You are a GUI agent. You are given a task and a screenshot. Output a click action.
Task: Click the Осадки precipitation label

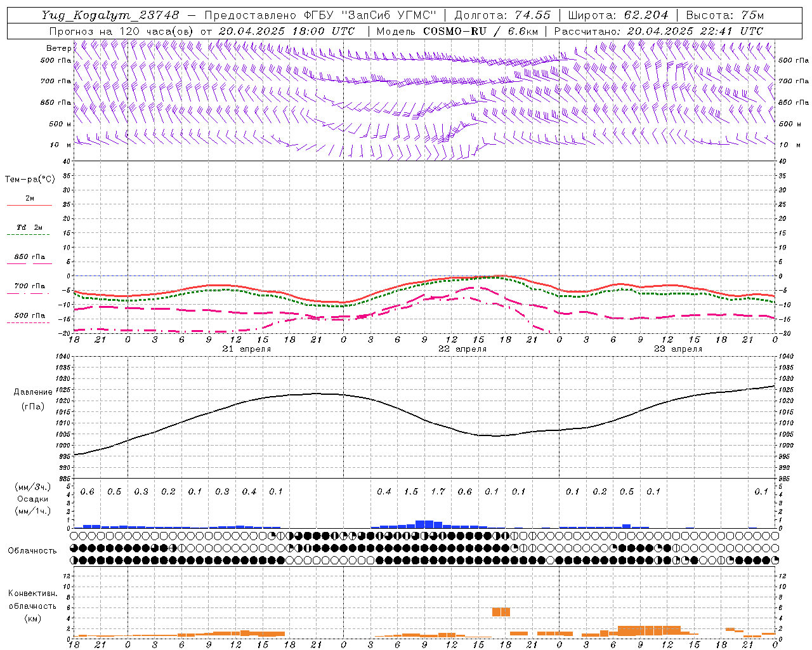click(32, 499)
